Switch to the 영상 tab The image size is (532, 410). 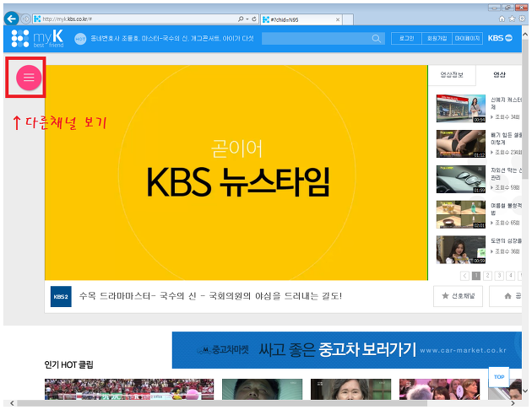click(x=499, y=75)
